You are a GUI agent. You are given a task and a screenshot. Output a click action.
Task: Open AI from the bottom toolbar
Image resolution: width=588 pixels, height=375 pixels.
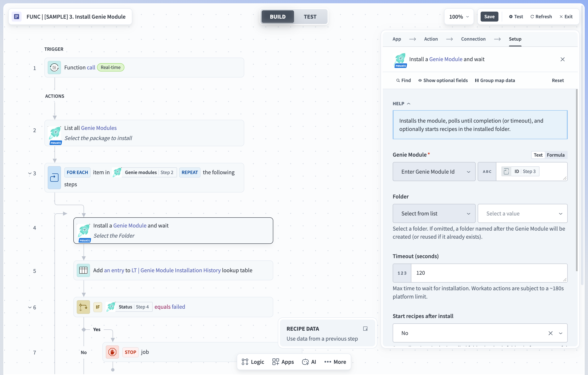309,362
